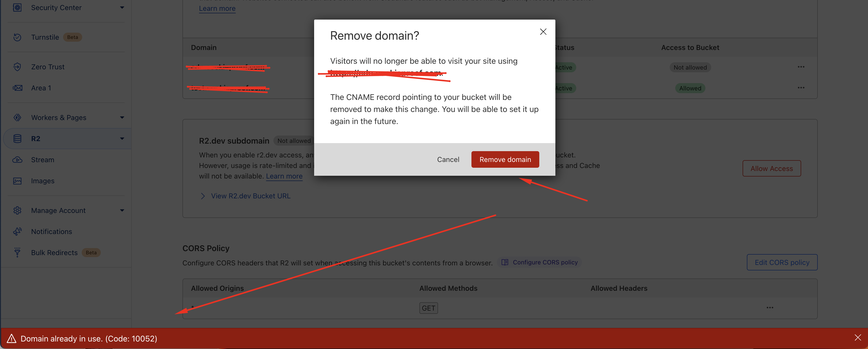
Task: Click the Zero Trust icon
Action: 17,67
